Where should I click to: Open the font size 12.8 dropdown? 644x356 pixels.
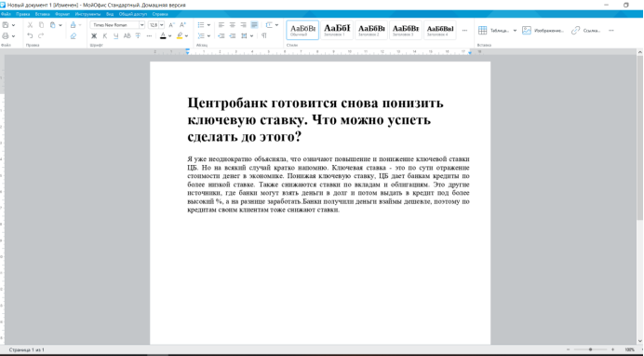coord(161,25)
